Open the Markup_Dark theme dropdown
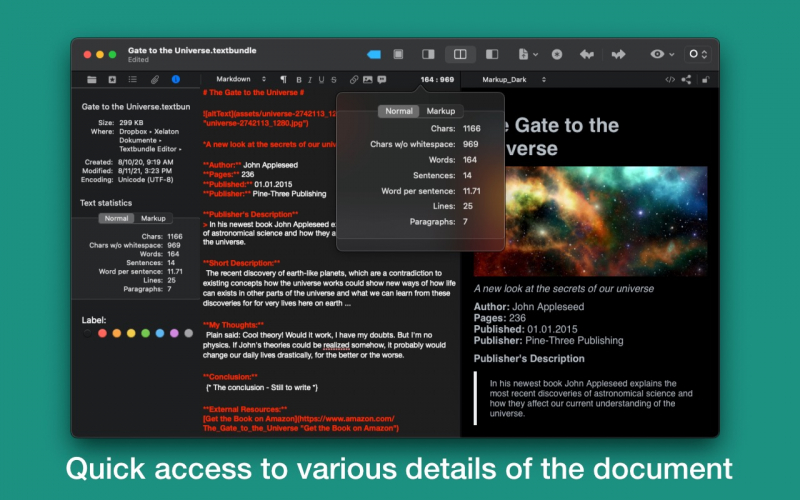The image size is (800, 500). pyautogui.click(x=514, y=80)
